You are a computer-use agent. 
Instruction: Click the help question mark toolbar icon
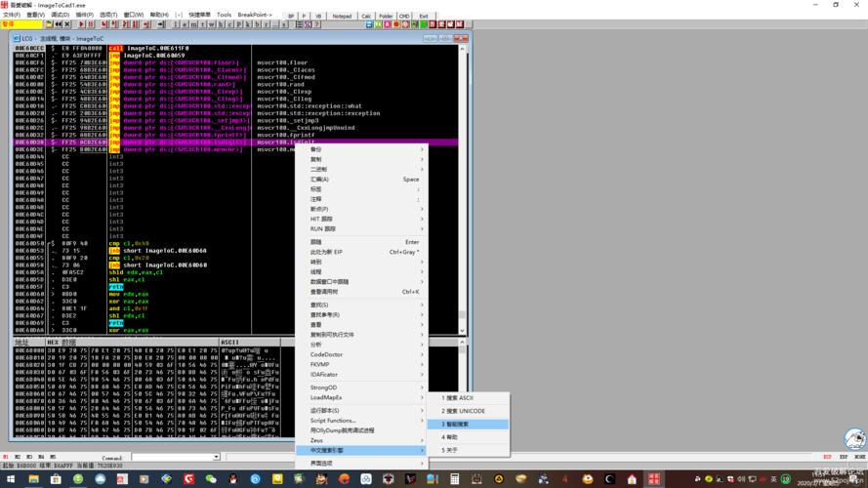coord(317,24)
